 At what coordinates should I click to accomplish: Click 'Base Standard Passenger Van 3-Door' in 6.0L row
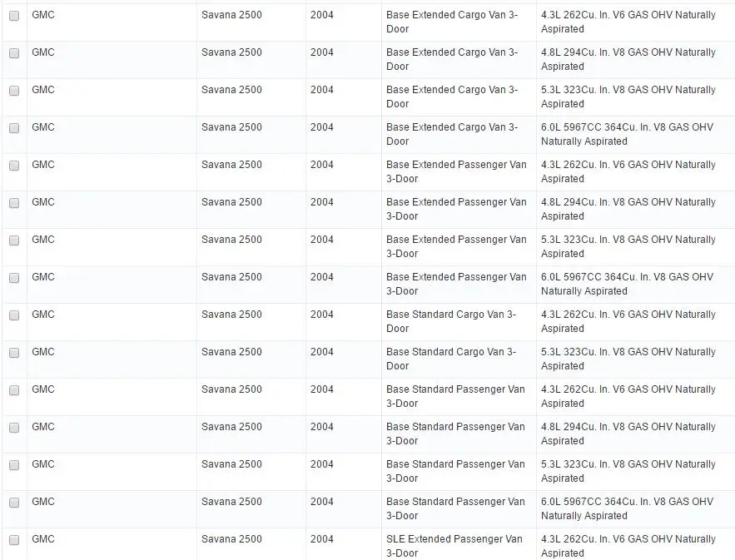[x=455, y=509]
